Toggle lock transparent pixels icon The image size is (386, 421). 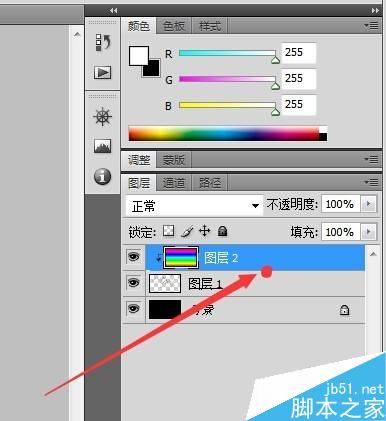coord(169,231)
